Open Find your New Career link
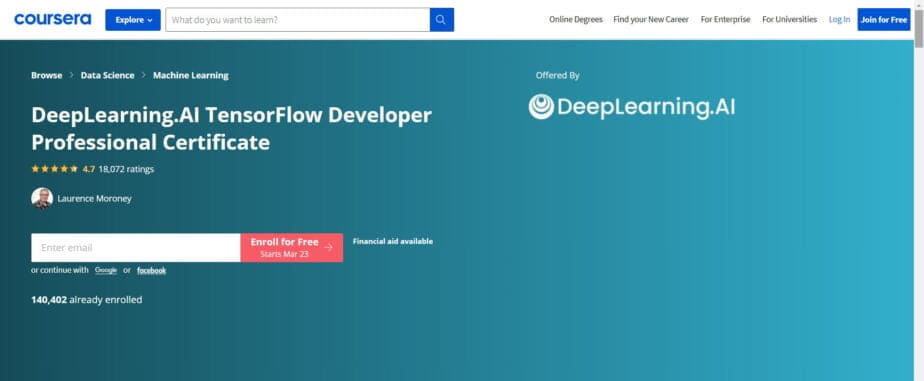 coord(651,19)
